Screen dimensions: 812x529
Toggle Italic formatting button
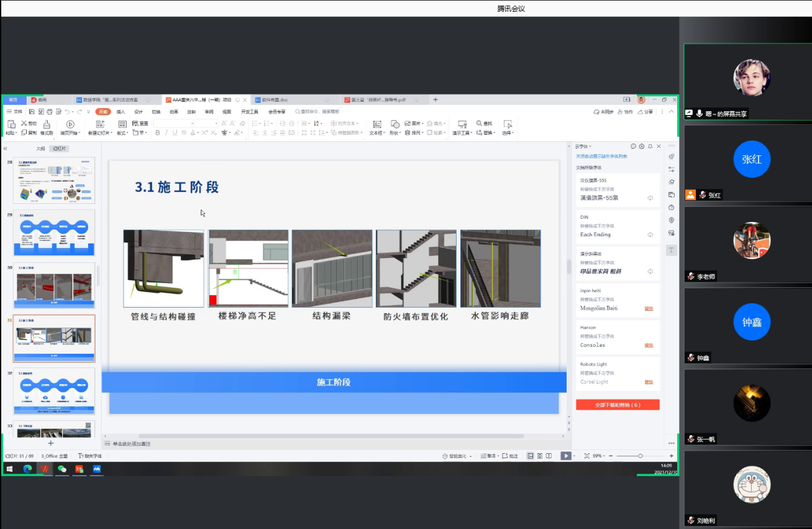167,133
